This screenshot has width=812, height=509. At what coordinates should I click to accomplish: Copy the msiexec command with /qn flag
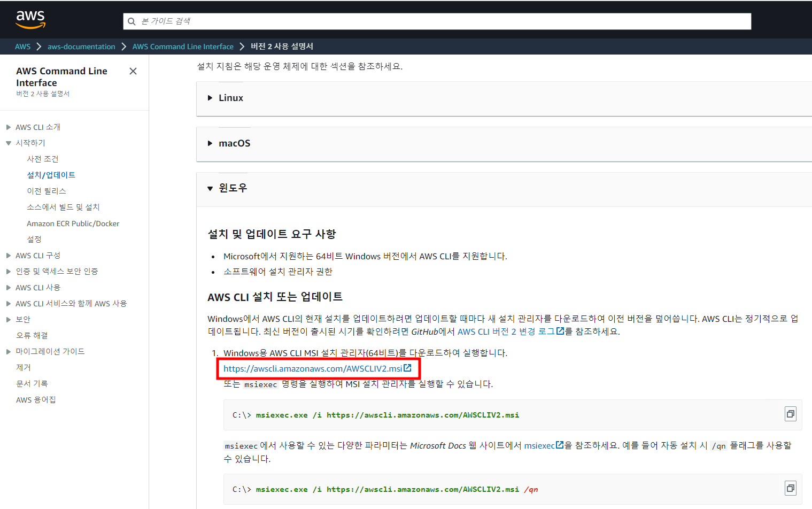(x=790, y=488)
